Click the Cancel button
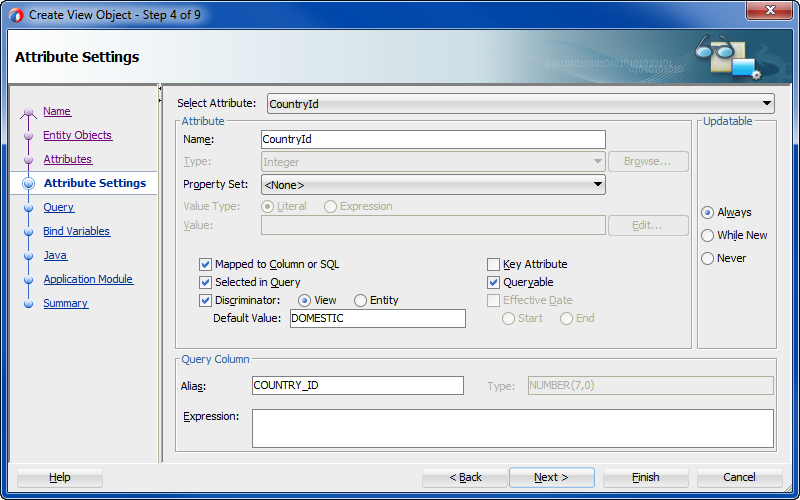The image size is (800, 500). coord(739,478)
